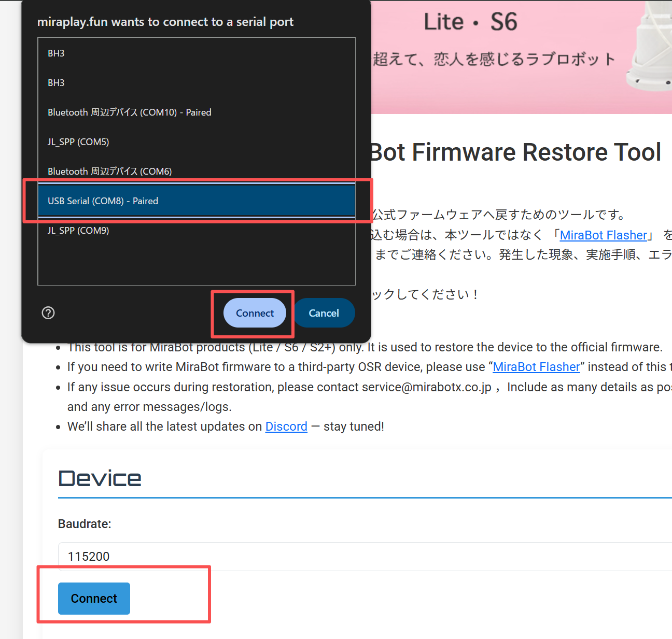
Task: Pick Bluetooth 周辺デバイス (COM6) port
Action: [x=109, y=172]
